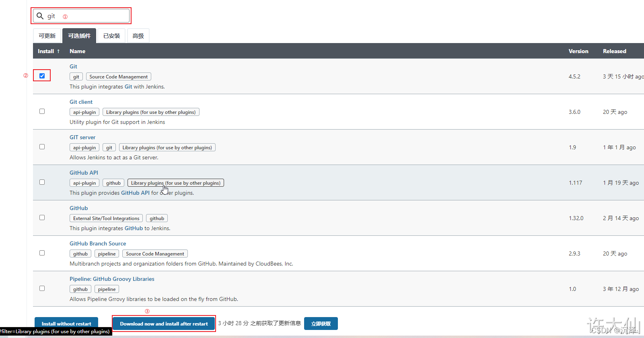Click api-plugin tag under GIT server

(84, 147)
